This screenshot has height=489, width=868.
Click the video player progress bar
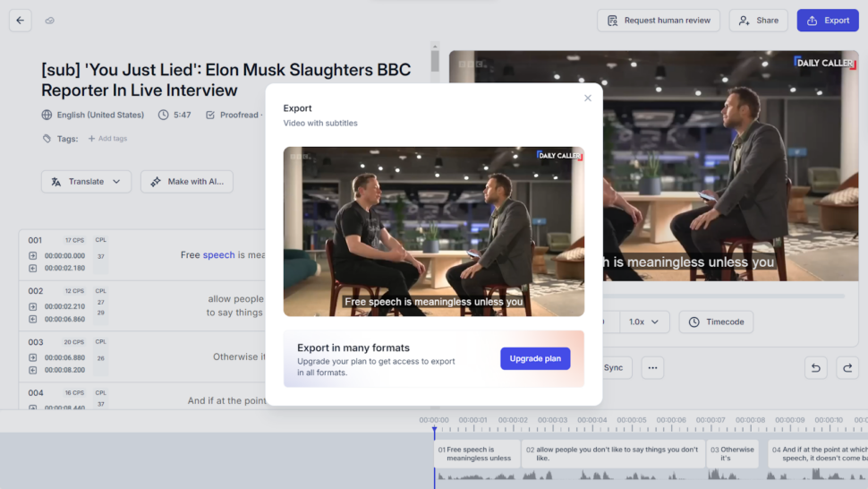(x=723, y=296)
